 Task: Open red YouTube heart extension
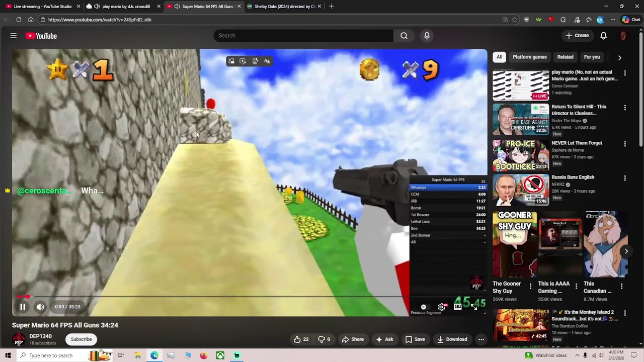tap(551, 20)
